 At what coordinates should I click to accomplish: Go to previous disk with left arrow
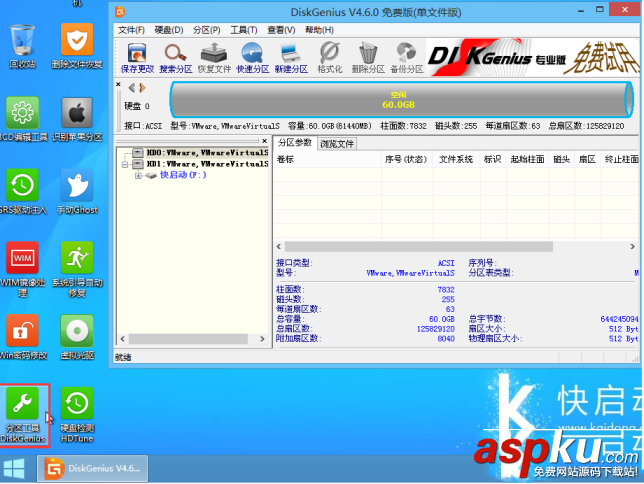[x=132, y=88]
